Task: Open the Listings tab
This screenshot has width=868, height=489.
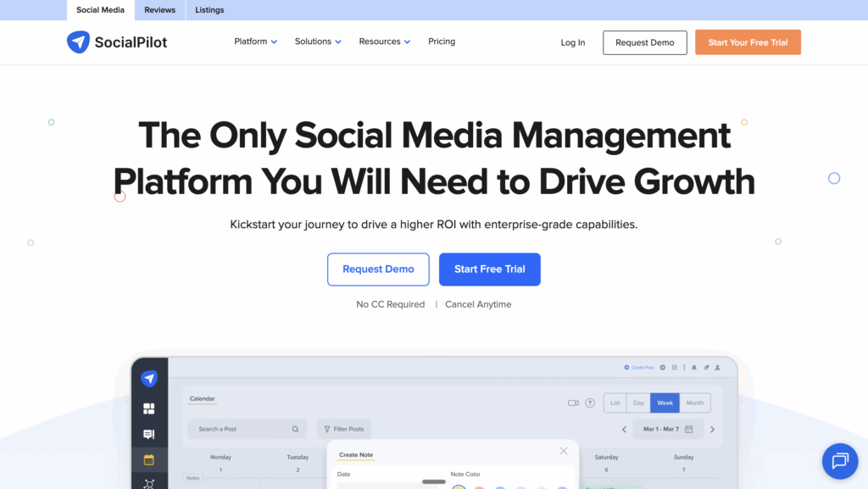Action: (x=209, y=10)
